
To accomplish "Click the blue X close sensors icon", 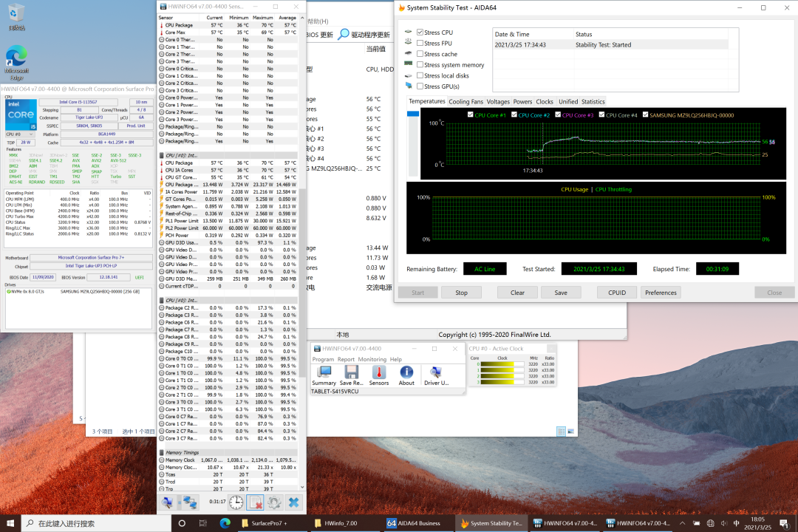I will [x=293, y=502].
